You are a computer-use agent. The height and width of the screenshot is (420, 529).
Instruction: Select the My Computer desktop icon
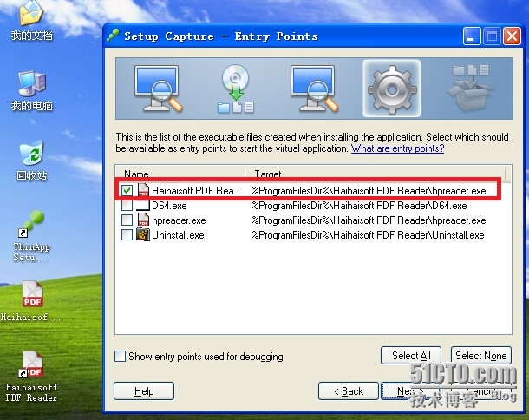[x=31, y=91]
